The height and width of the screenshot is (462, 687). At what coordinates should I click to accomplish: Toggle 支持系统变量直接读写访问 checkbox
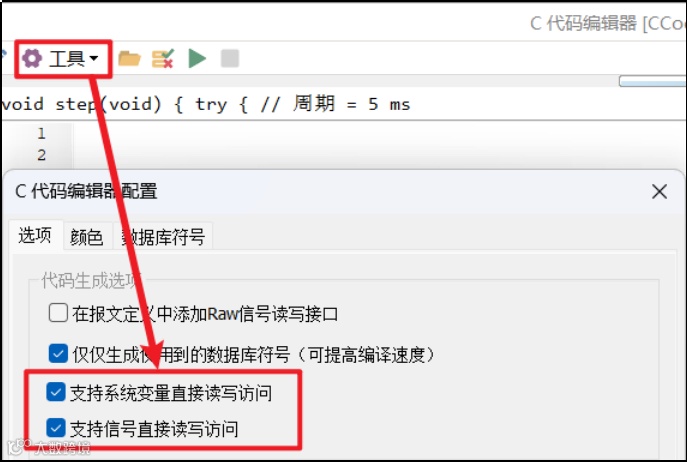(x=56, y=392)
